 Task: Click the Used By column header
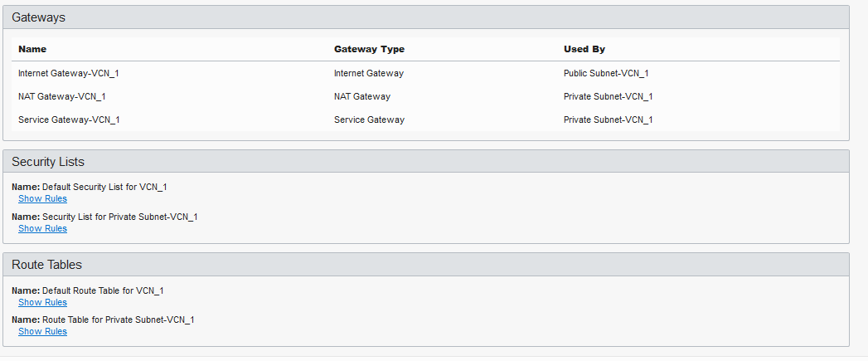tap(584, 49)
